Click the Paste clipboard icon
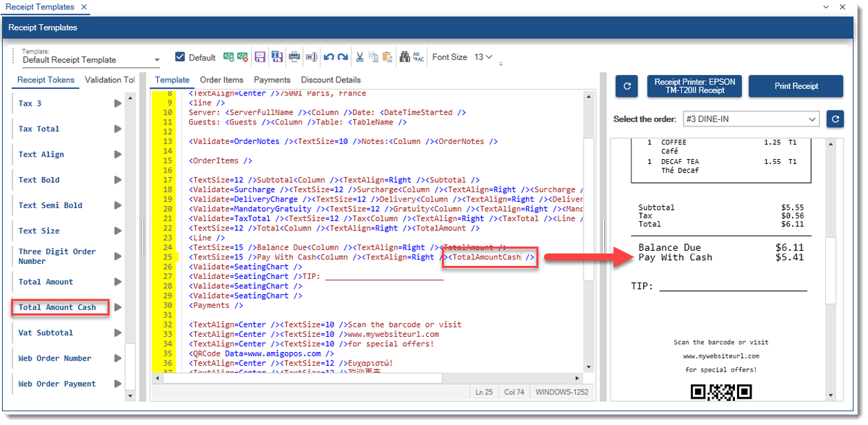Viewport: 868px width, 425px height. click(388, 57)
